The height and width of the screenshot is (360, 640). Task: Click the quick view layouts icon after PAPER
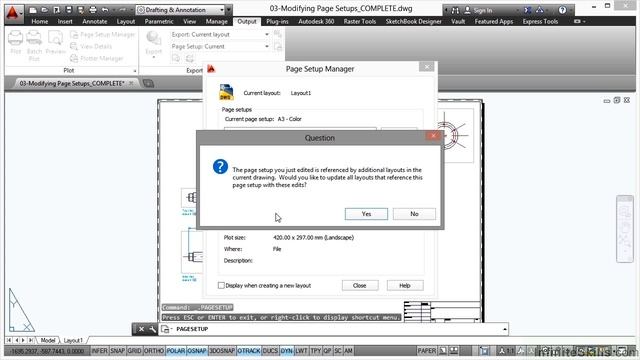tap(443, 351)
